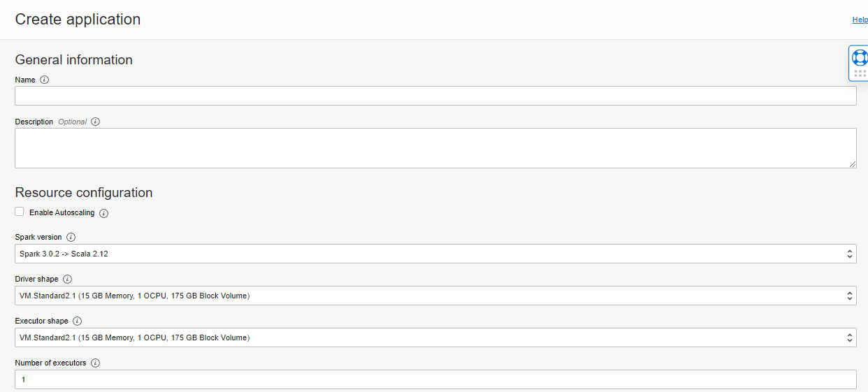Enable the Autoscaling checkbox

click(20, 212)
